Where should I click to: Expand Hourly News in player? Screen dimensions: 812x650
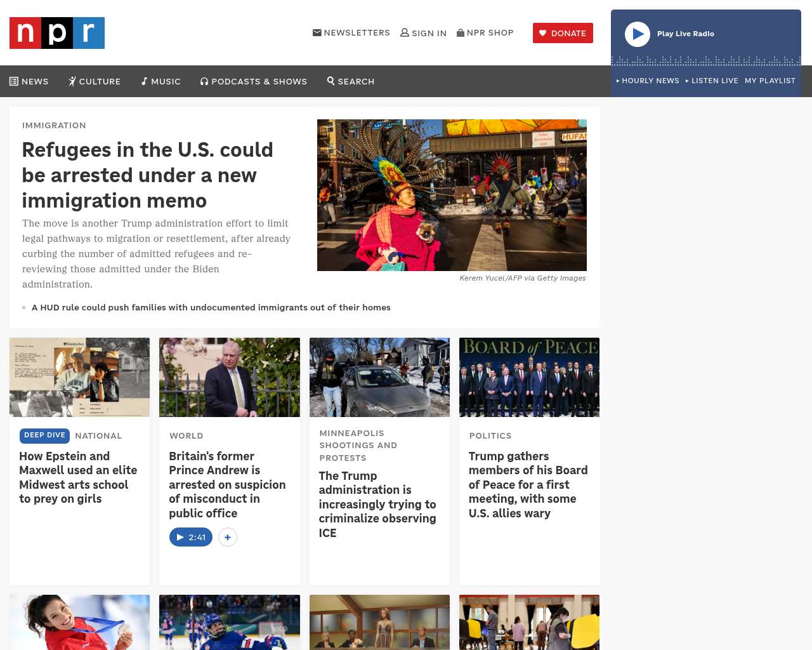pyautogui.click(x=648, y=81)
